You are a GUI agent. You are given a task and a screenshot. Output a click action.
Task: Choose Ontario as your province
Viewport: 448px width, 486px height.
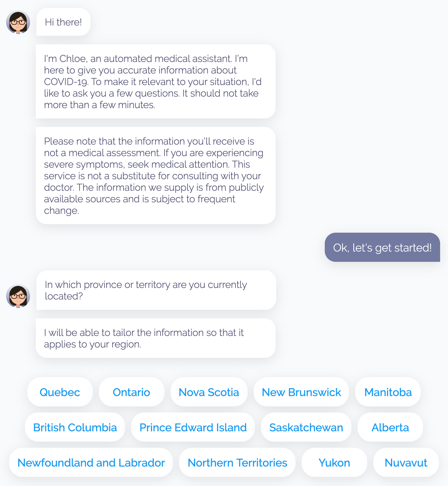(131, 392)
